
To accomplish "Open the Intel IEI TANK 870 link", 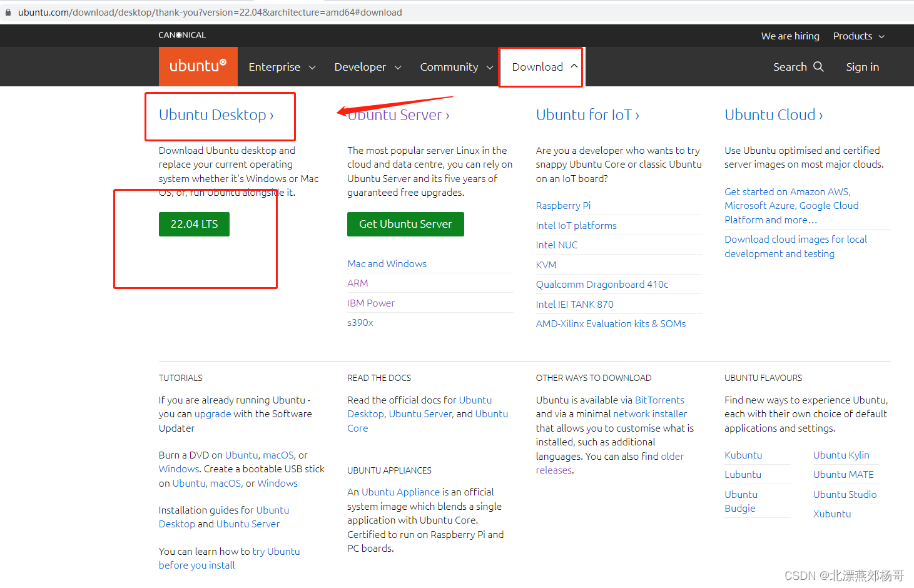I will (574, 305).
